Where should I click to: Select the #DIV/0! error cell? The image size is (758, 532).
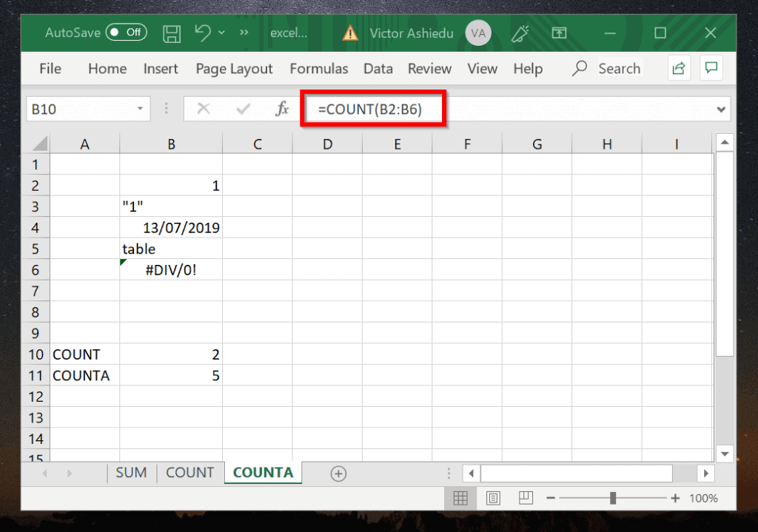[171, 269]
